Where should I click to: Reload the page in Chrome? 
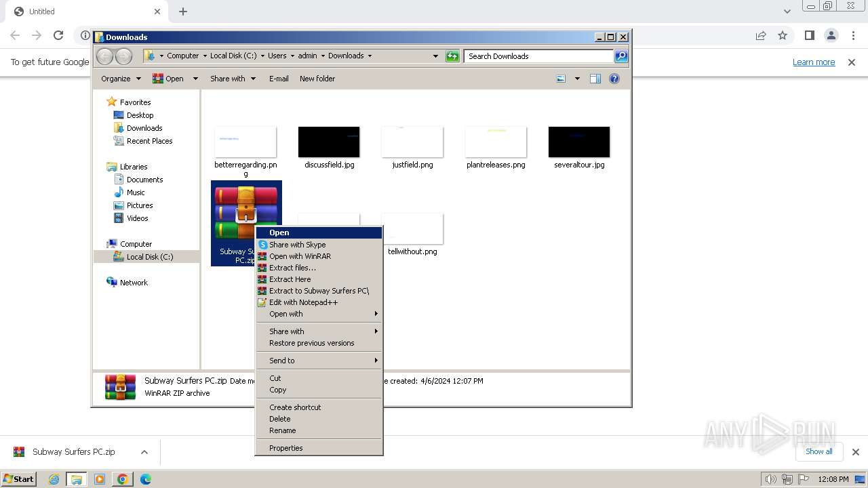(58, 35)
